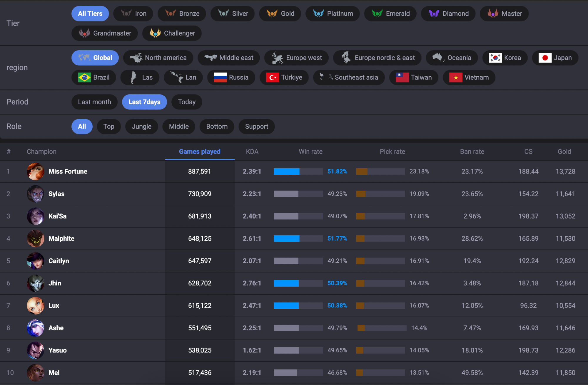Open Miss Fortune champion name link
588x385 pixels.
pyautogui.click(x=68, y=172)
